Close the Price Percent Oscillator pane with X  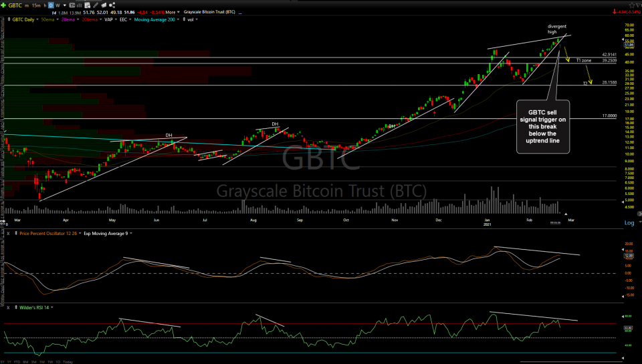[8, 234]
